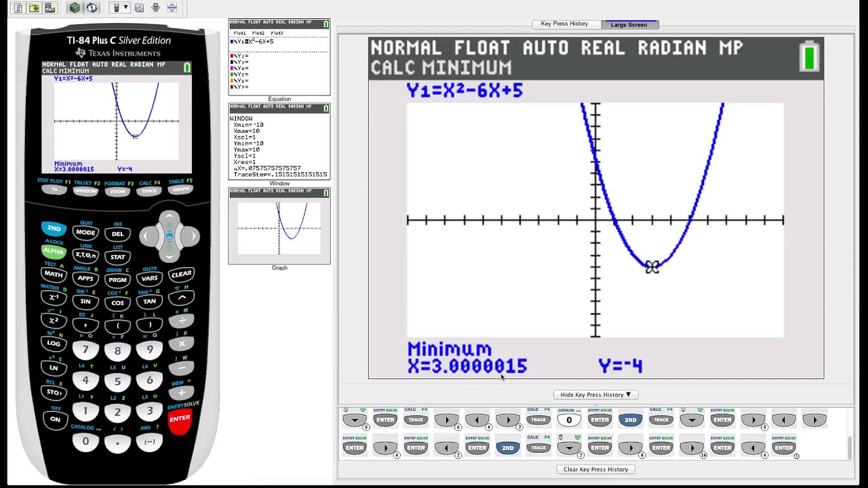Viewport: 868px width, 488px height.
Task: Click the new document toolbar icon
Action: 18,8
